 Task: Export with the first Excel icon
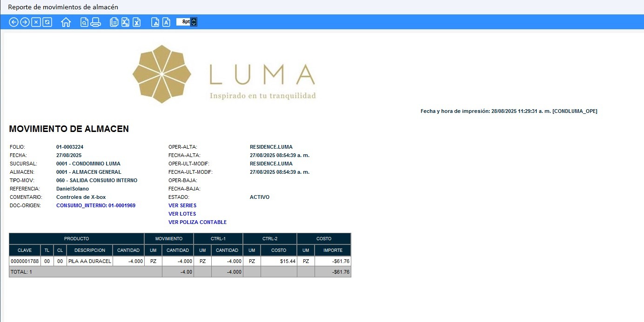click(125, 22)
